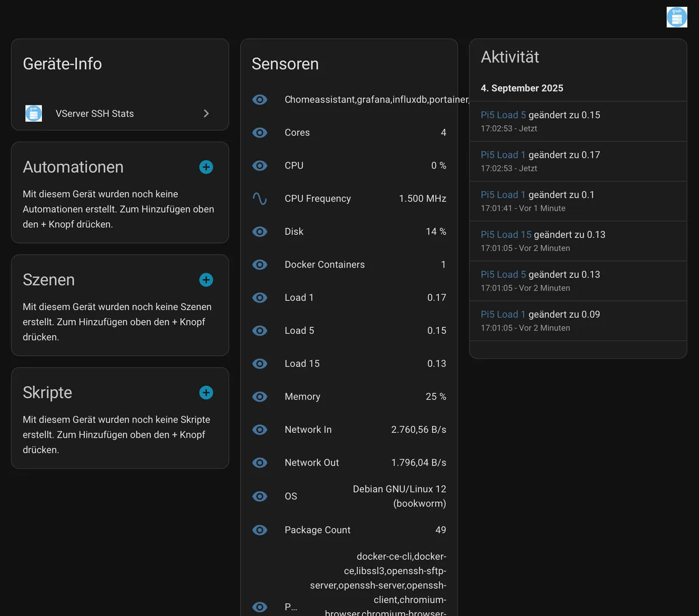This screenshot has height=616, width=699.
Task: Select the VServer SSH Stats entry text
Action: pos(95,114)
